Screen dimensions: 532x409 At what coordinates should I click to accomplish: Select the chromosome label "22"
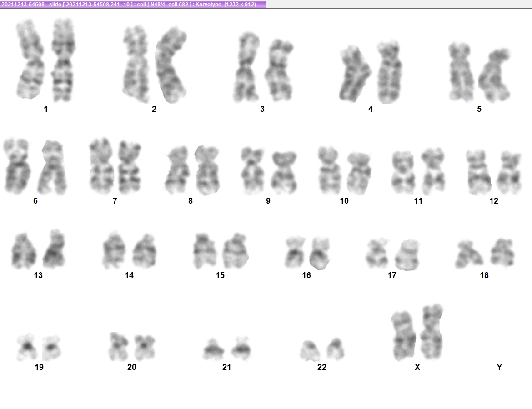pos(321,367)
